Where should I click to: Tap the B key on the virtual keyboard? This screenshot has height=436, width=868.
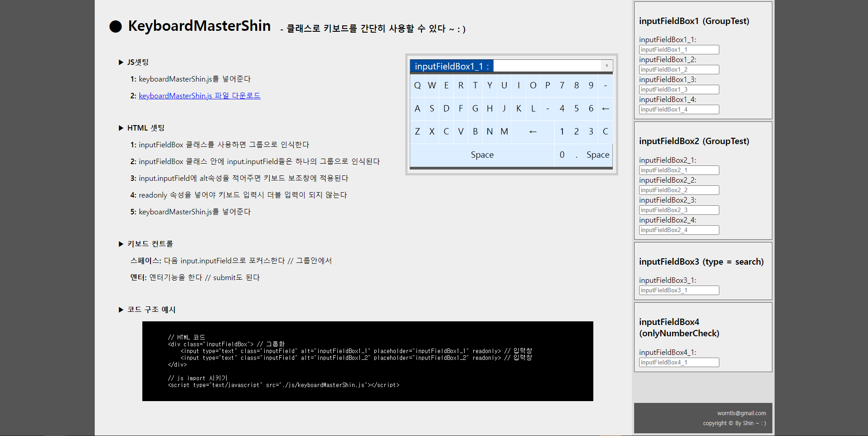(x=475, y=131)
